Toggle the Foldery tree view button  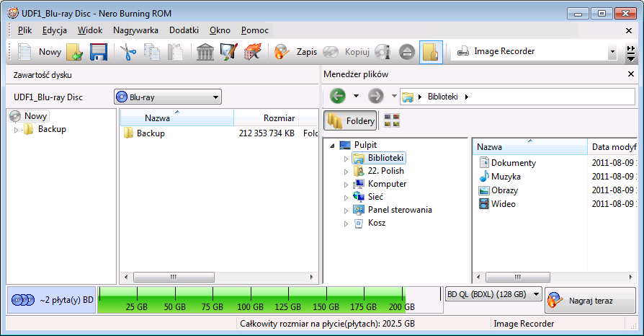350,120
